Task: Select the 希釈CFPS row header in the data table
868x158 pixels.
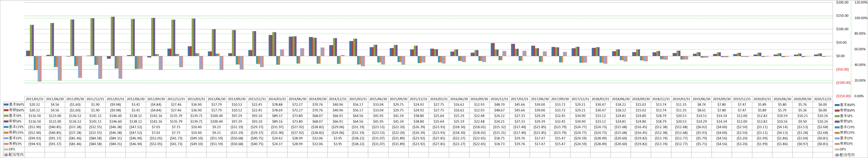Action: [13, 132]
